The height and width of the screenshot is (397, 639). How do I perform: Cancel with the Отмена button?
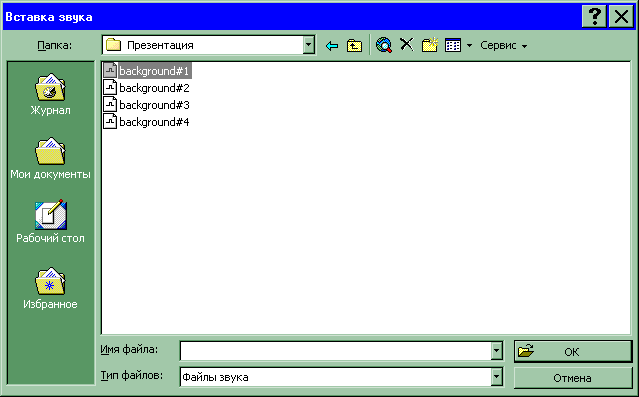click(x=573, y=378)
